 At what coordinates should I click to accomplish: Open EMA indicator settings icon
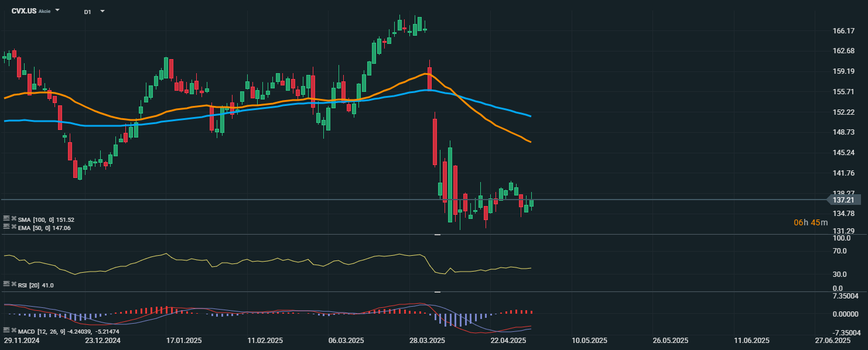click(6, 227)
